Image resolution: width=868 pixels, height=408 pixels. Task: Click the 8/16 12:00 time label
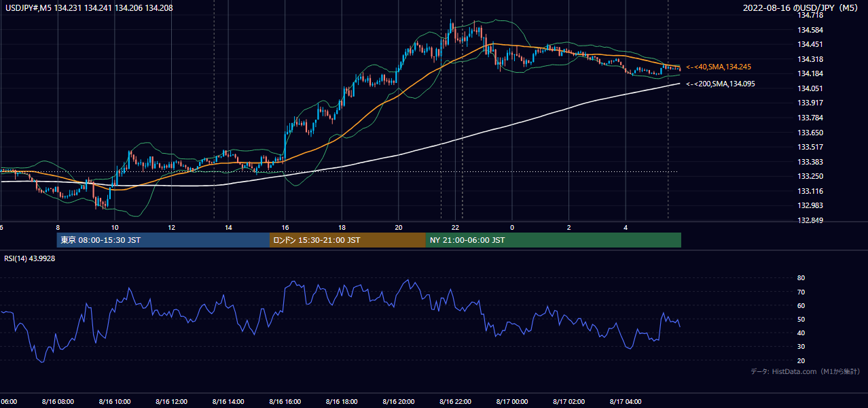click(x=172, y=401)
